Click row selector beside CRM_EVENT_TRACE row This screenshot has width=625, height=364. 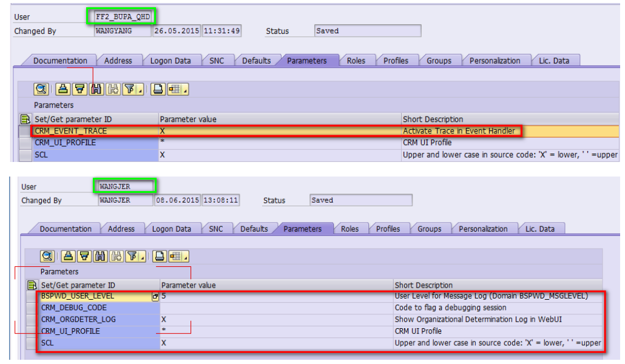pyautogui.click(x=25, y=131)
